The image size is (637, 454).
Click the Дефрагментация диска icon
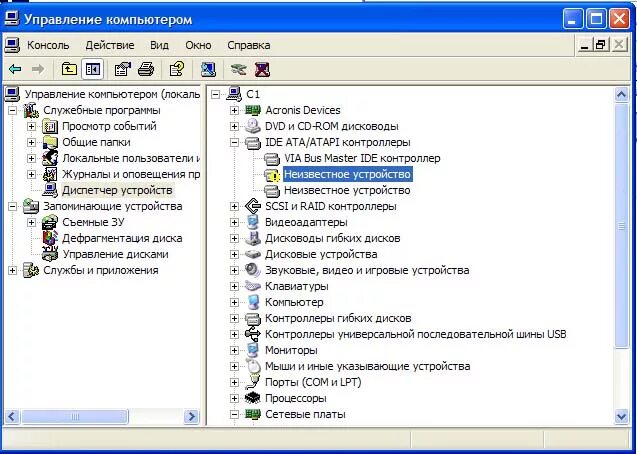(x=50, y=238)
